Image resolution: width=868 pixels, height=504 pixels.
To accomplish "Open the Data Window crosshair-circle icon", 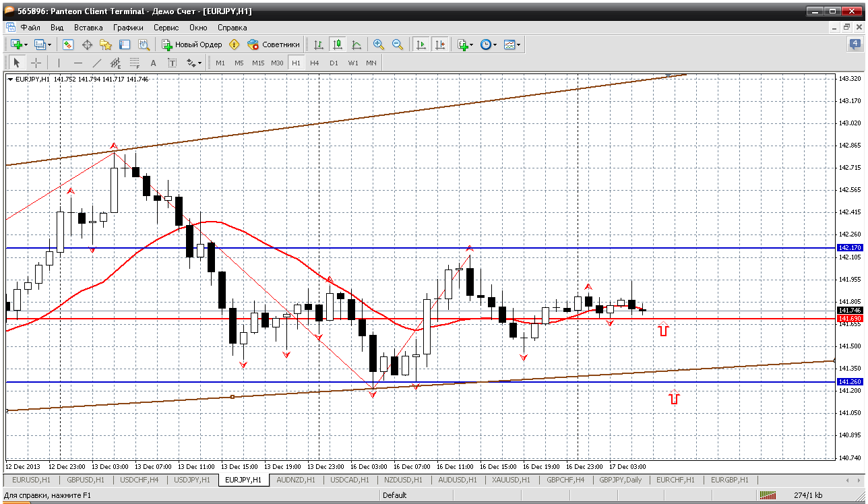I will pos(87,44).
